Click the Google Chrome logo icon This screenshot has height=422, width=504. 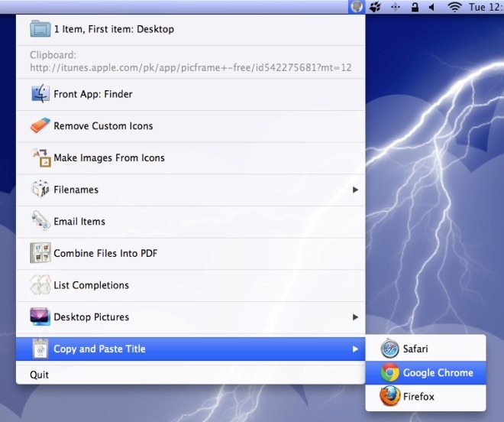tap(389, 372)
